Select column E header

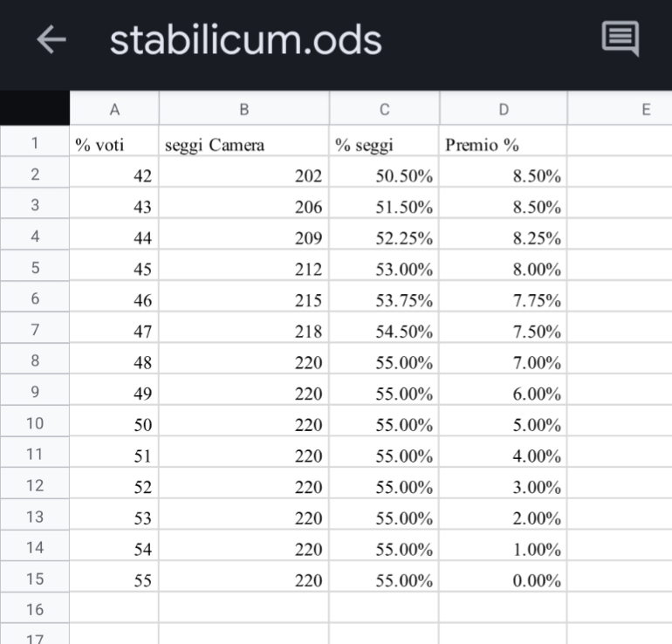click(621, 109)
